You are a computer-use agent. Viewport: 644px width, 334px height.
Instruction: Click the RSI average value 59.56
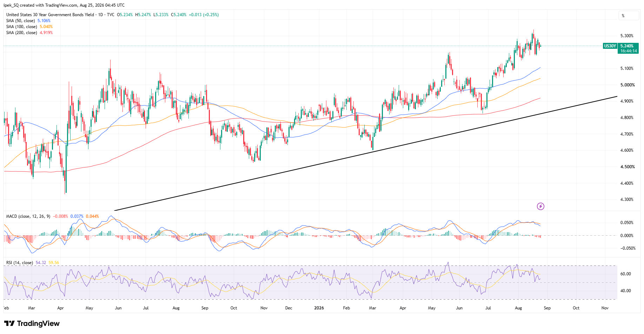click(x=54, y=263)
